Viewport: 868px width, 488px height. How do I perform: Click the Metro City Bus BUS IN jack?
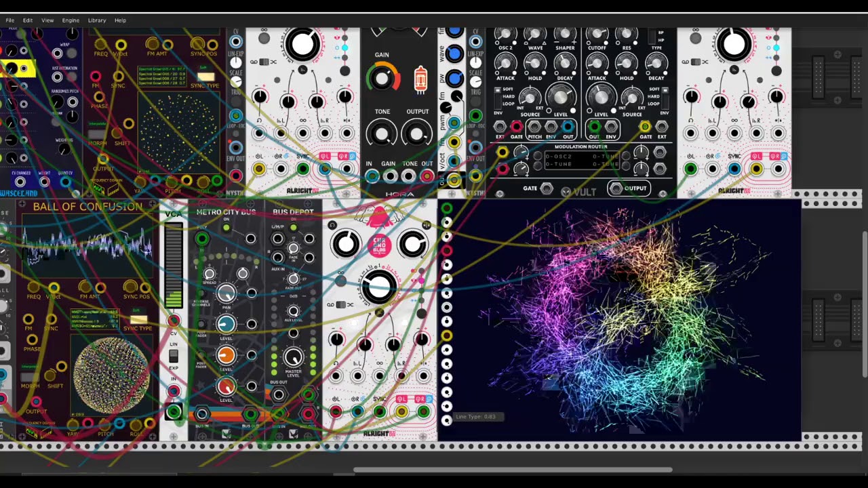[x=202, y=414]
